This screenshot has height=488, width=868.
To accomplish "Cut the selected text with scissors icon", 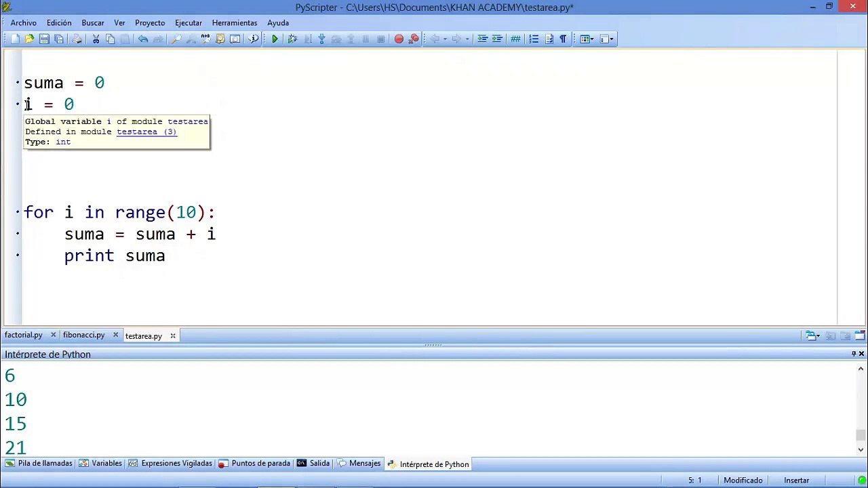I will 96,39.
